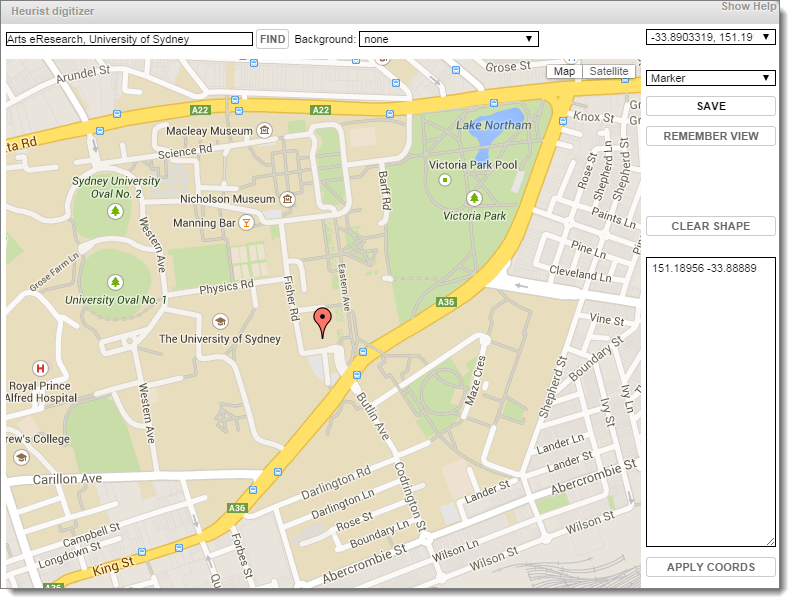Image resolution: width=795 pixels, height=604 pixels.
Task: Click Lake Northam label on map
Action: point(494,125)
